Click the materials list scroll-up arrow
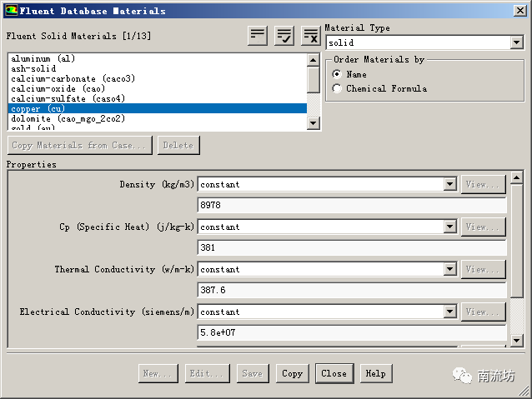The width and height of the screenshot is (532, 399). pos(314,60)
